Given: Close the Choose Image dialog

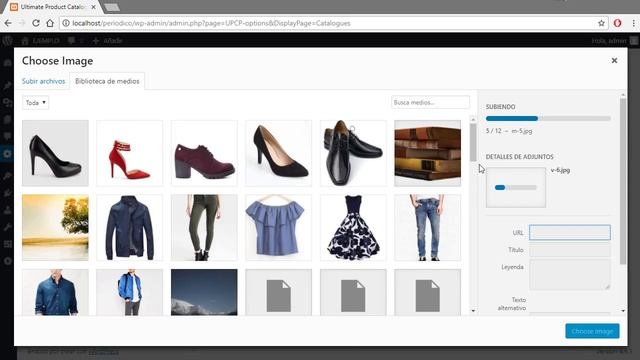Looking at the screenshot, I should pos(614,60).
